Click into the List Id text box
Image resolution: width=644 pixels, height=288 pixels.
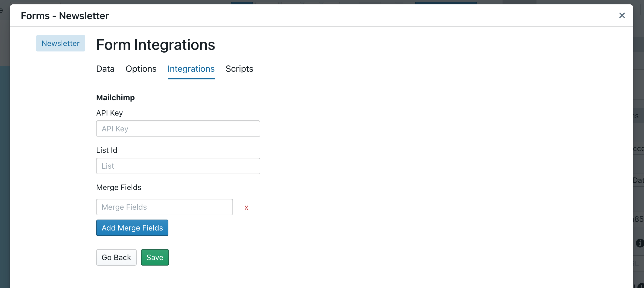tap(178, 166)
